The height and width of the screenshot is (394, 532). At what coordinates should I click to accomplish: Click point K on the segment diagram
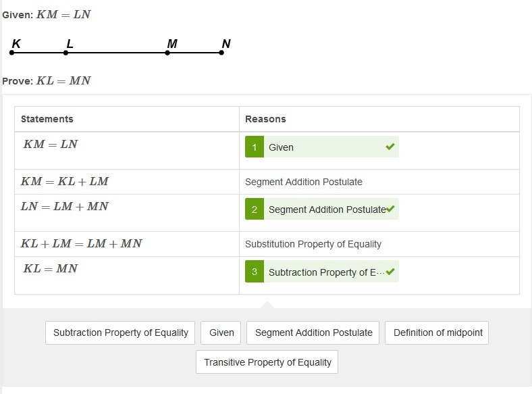pyautogui.click(x=12, y=53)
